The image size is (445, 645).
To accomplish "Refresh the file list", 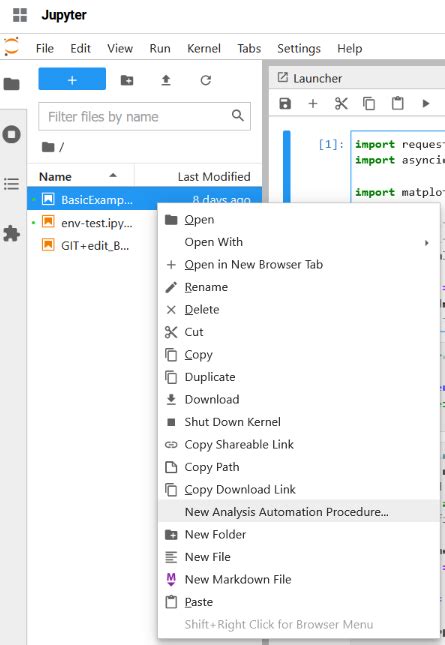I will pos(206,80).
